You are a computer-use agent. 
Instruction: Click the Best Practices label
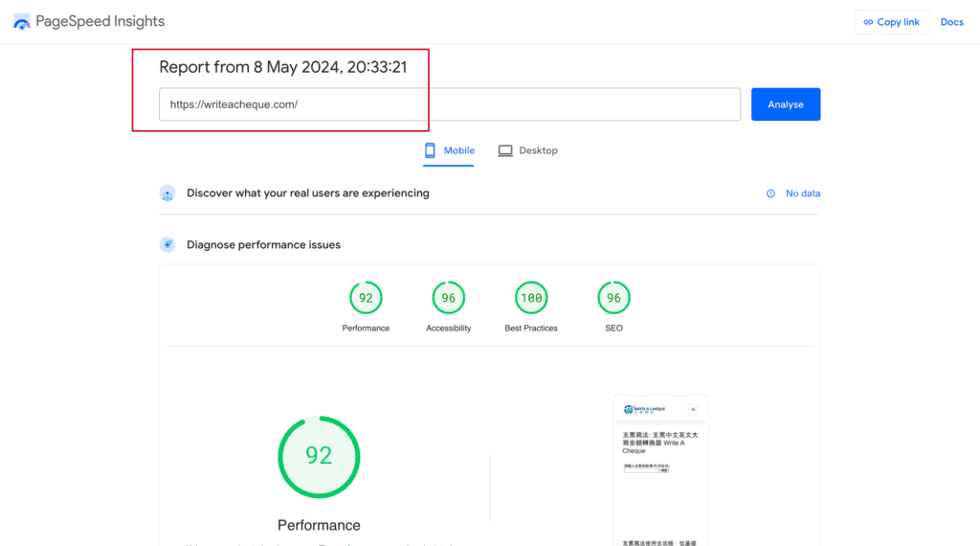(531, 328)
